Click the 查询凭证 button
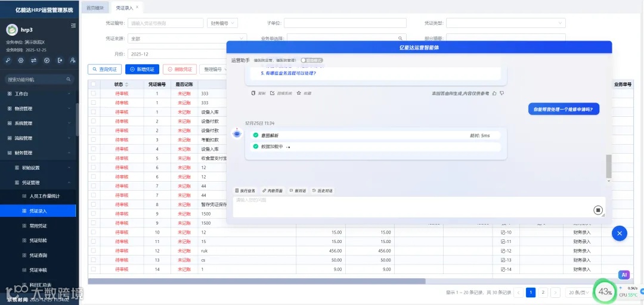The image size is (644, 305). [104, 69]
